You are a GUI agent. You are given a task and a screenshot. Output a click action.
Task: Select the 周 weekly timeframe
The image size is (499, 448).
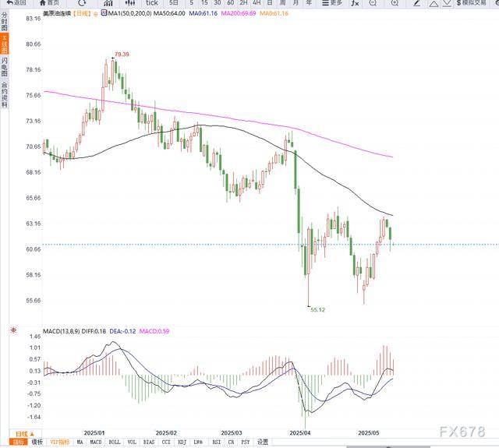point(282,2)
